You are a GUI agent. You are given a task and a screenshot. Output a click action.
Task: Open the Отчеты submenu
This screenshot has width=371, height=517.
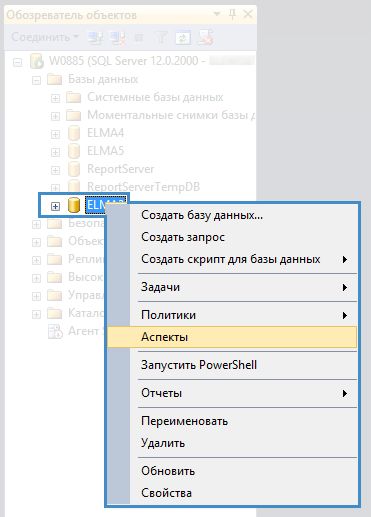click(x=232, y=393)
